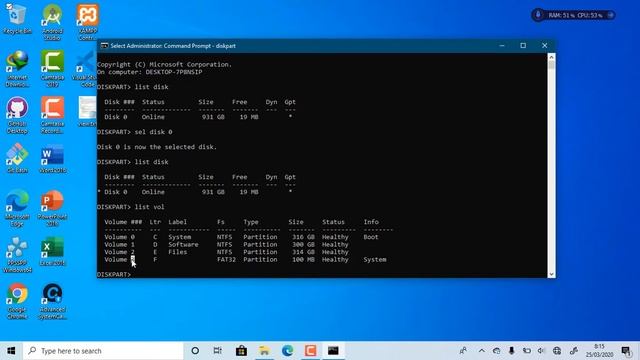Click the 'Software' label of Volume 1
Viewport: 640px width, 360px height.
[x=183, y=244]
